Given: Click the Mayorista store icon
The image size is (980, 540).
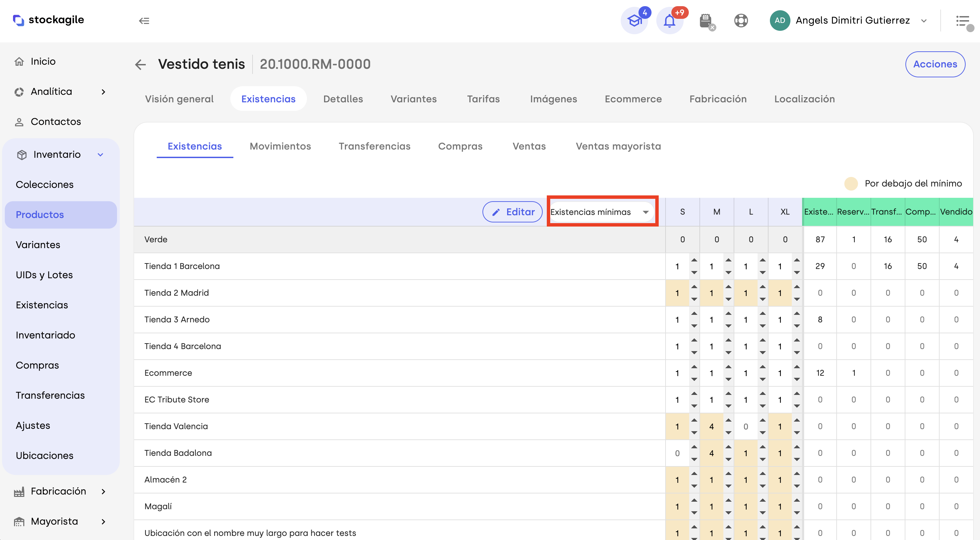Looking at the screenshot, I should click(19, 522).
